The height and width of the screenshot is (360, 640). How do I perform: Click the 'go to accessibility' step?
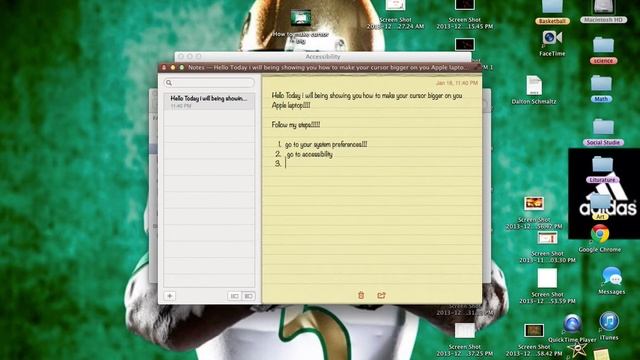309,154
